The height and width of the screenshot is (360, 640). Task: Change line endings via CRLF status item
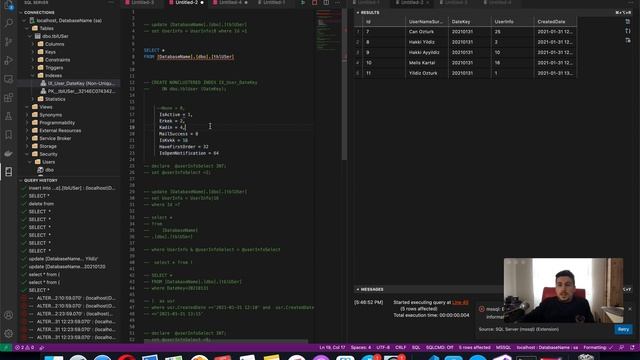click(x=400, y=348)
